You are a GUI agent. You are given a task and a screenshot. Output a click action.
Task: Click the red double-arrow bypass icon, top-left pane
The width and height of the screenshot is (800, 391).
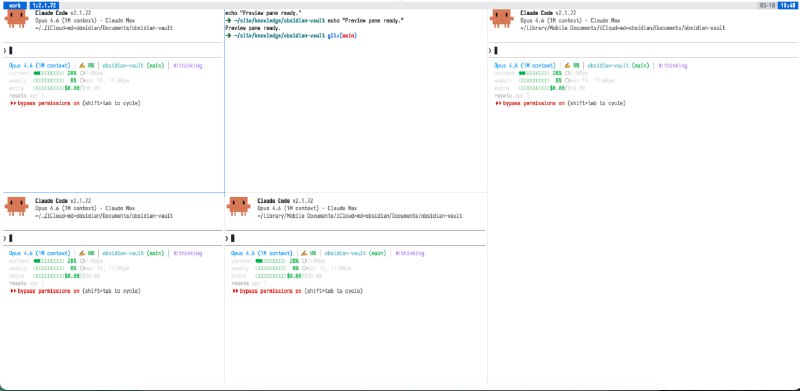pyautogui.click(x=13, y=103)
